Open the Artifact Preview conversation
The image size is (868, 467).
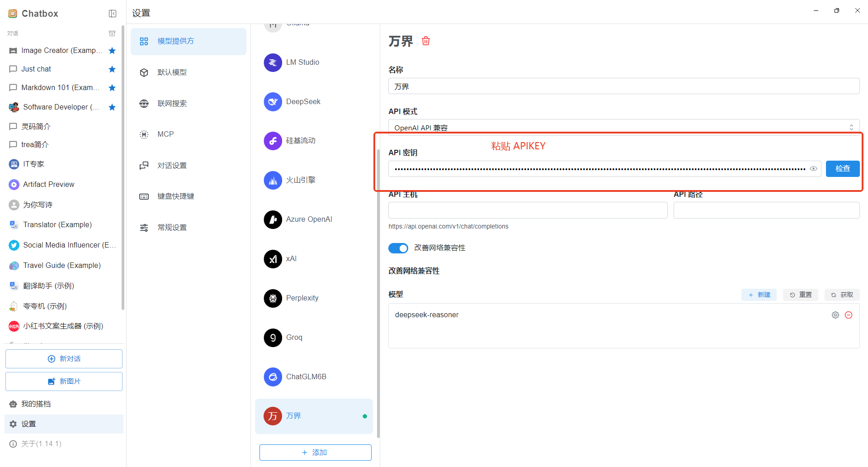62,185
